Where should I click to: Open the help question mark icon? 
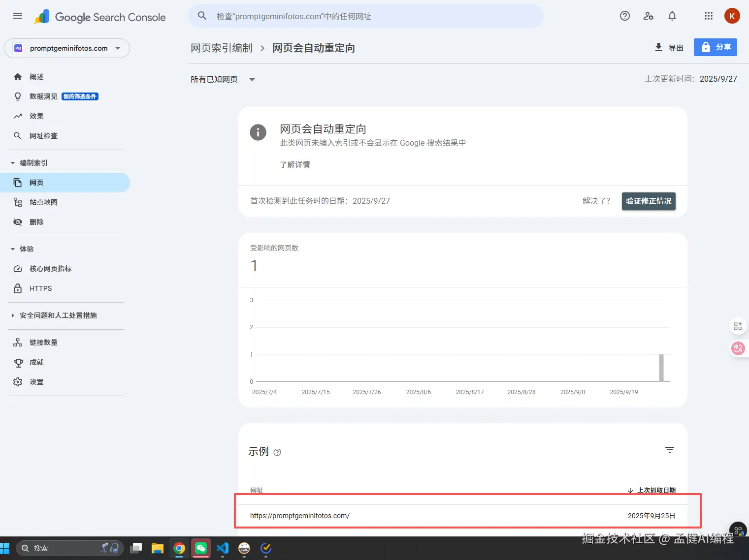625,16
